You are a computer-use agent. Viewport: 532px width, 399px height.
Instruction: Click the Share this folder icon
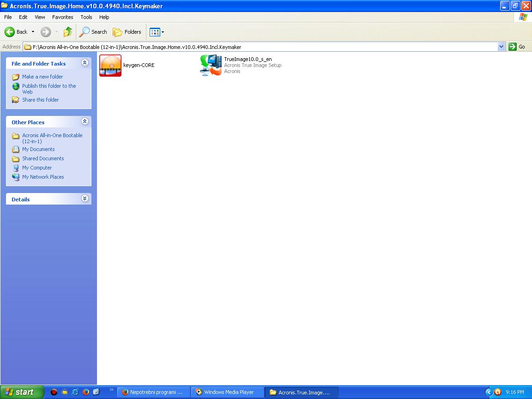click(16, 100)
